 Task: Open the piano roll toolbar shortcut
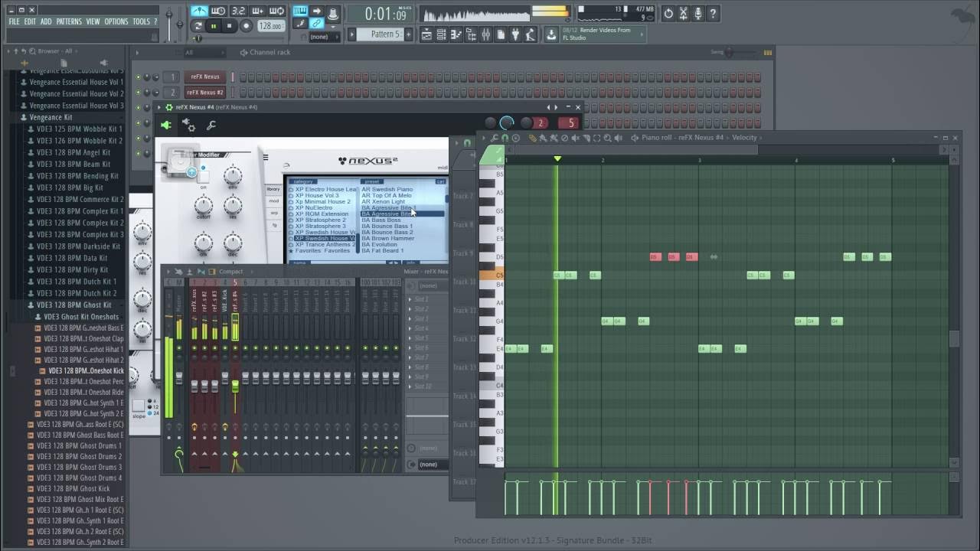(x=457, y=34)
